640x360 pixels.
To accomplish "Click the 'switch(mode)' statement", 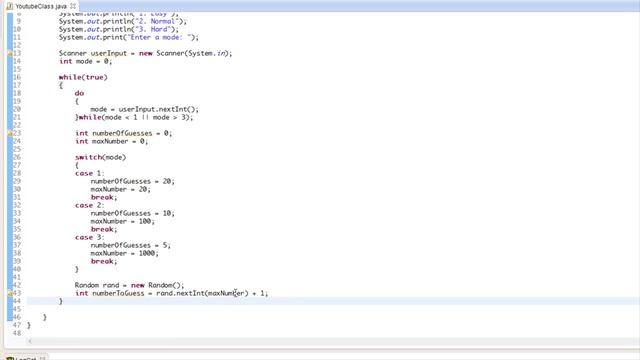I will (x=100, y=157).
